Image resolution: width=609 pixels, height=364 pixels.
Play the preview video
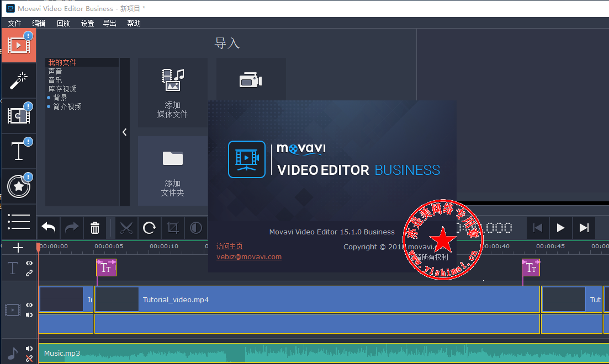point(560,228)
